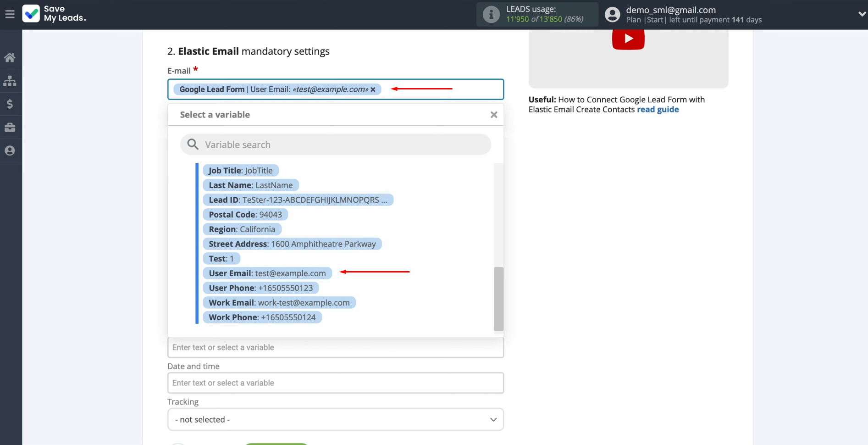
Task: Open the read guide link
Action: (658, 109)
